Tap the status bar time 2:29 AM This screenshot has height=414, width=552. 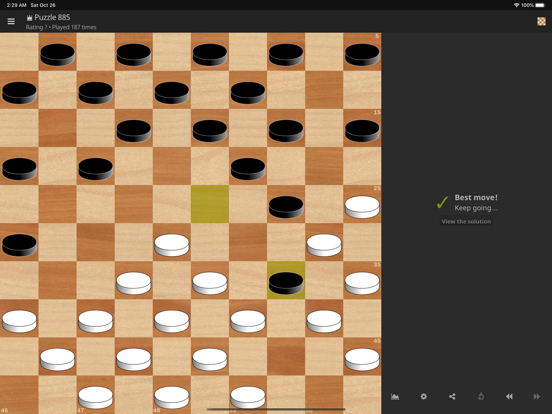pyautogui.click(x=16, y=5)
